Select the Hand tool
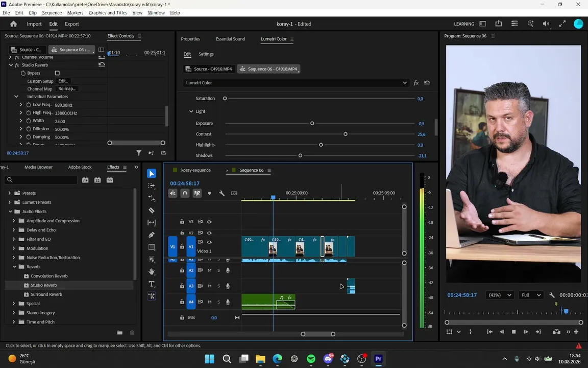 [x=152, y=271]
